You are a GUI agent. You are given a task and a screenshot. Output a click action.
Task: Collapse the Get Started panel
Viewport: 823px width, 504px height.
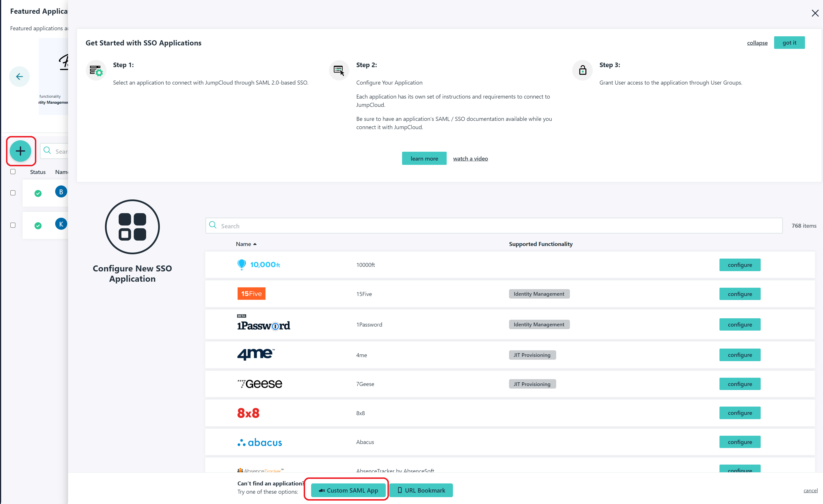coord(757,43)
